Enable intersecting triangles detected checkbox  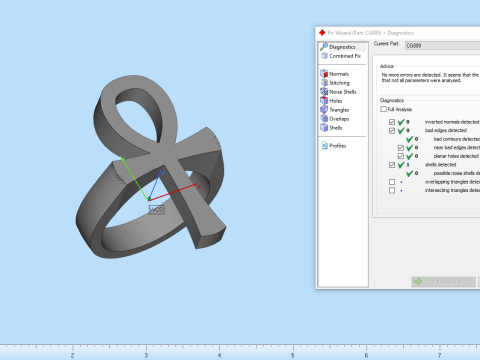[x=392, y=190]
